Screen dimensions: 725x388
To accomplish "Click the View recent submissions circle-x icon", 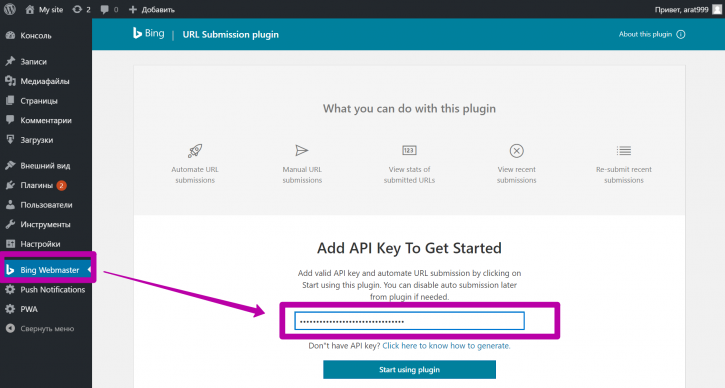I will click(x=516, y=151).
